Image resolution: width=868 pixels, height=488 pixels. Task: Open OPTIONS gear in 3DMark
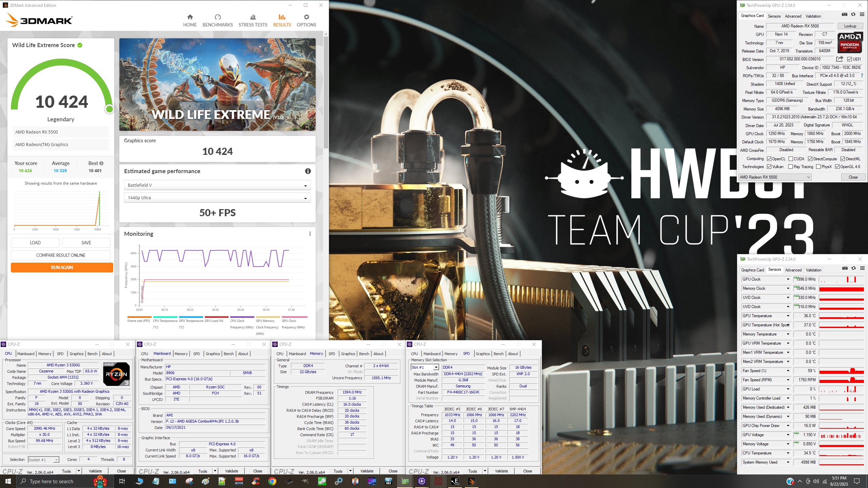point(307,21)
